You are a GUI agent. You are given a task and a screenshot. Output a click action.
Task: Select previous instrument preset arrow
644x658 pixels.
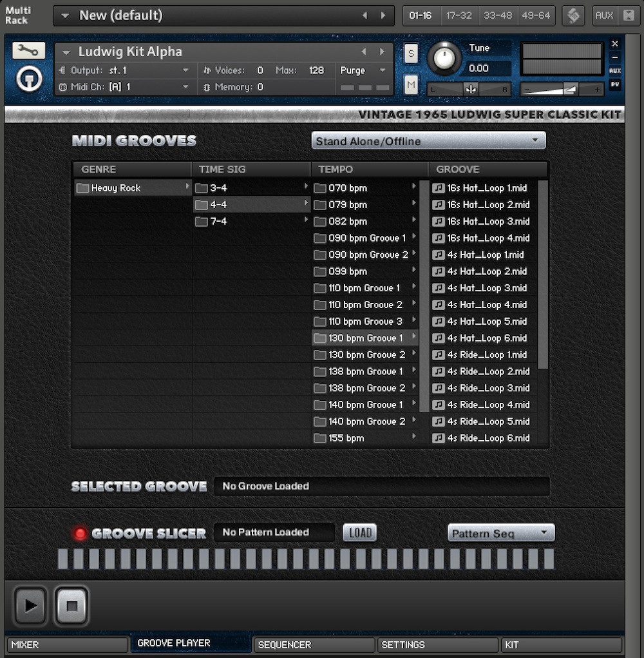click(364, 52)
